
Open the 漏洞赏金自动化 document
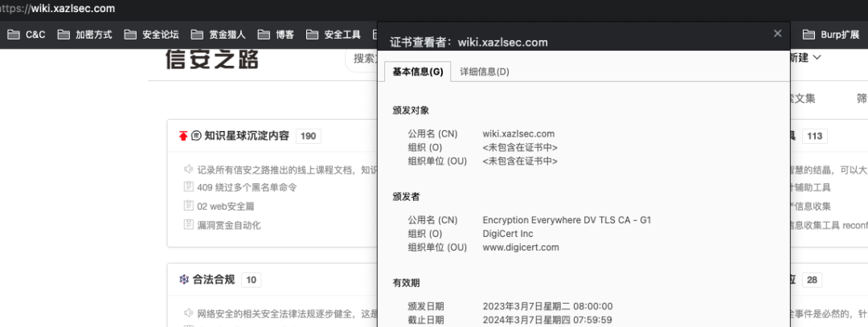tap(228, 225)
